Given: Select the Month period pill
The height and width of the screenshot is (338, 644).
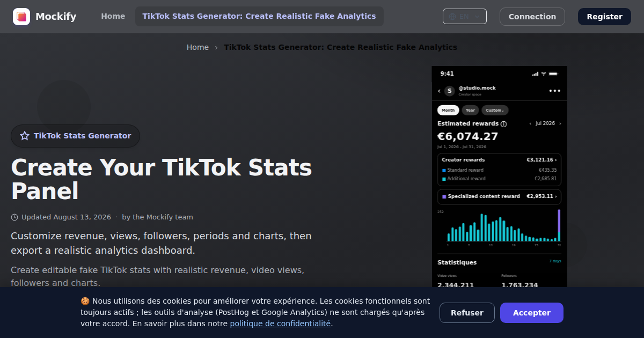Looking at the screenshot, I should click(448, 111).
